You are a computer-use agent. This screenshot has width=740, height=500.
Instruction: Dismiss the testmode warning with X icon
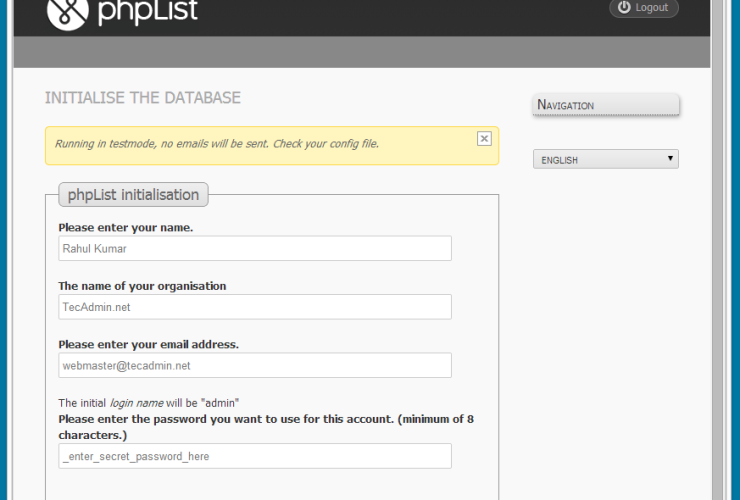484,139
